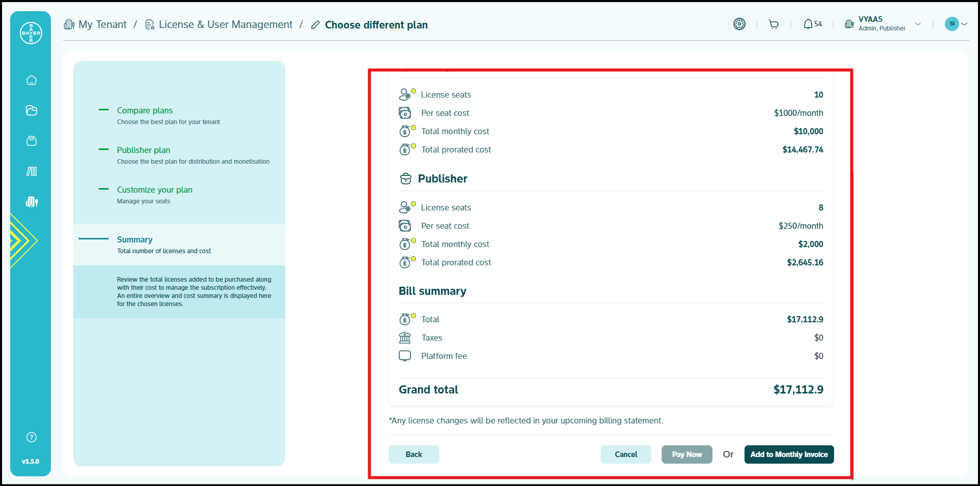This screenshot has width=980, height=486.
Task: Open the Home icon in sidebar
Action: (x=32, y=80)
